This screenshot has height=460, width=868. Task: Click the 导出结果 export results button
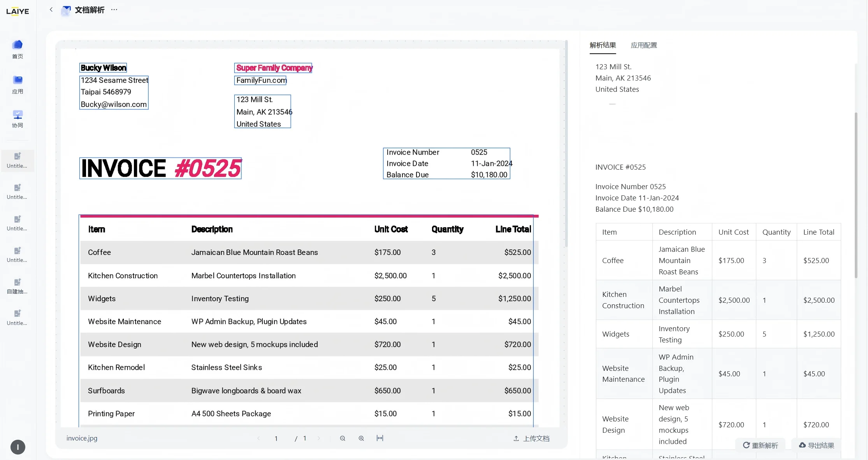coord(817,445)
